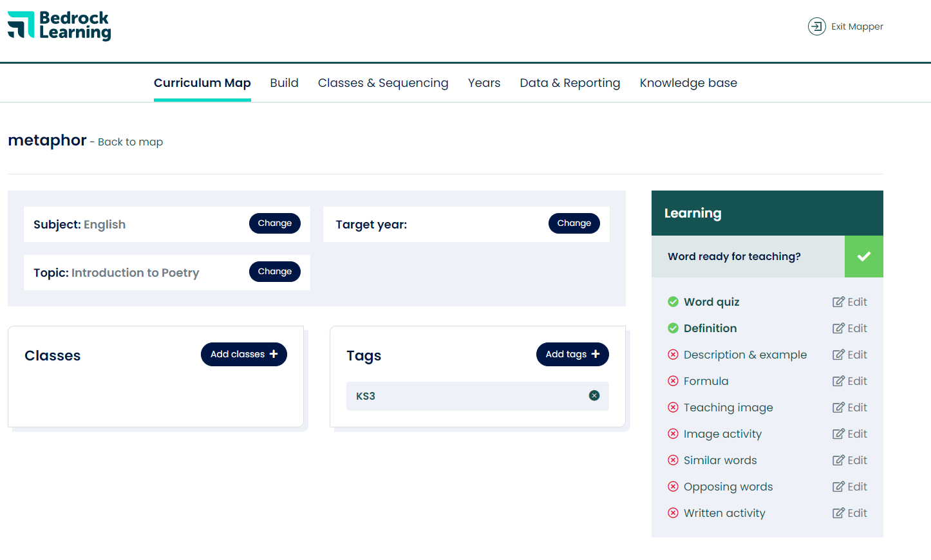This screenshot has height=560, width=931.
Task: Click the Exit Mapper arrow icon
Action: coord(816,26)
